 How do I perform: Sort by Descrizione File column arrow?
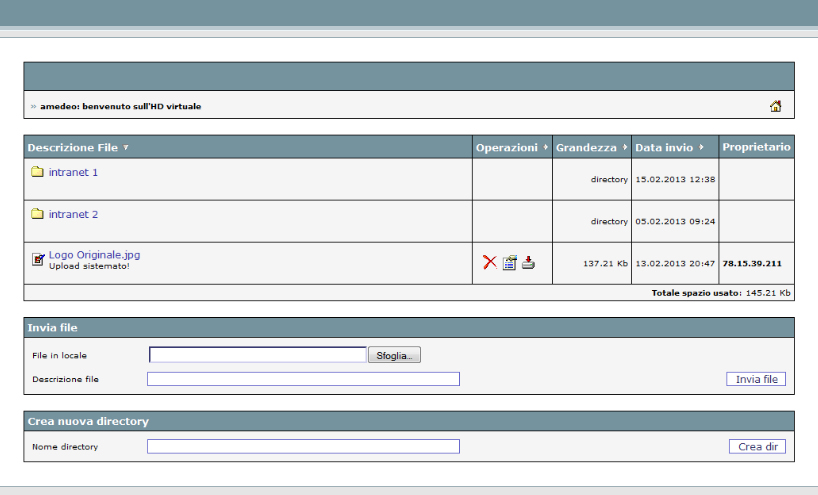point(125,148)
